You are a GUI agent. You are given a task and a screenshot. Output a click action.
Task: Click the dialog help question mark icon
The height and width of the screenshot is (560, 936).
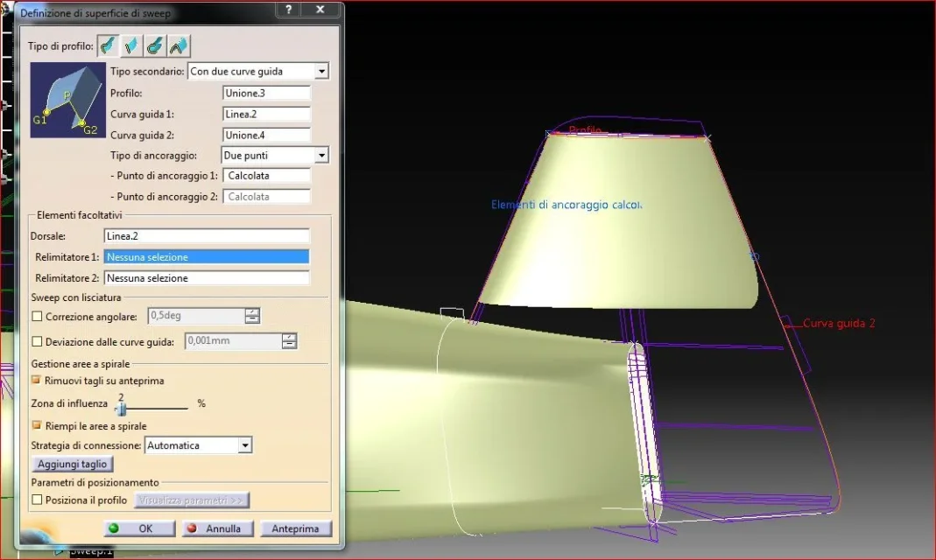tap(289, 10)
